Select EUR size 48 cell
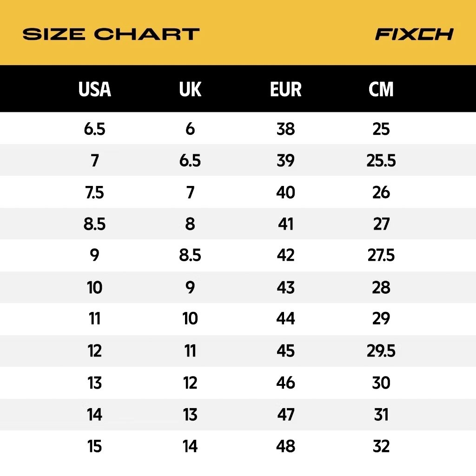 (285, 446)
